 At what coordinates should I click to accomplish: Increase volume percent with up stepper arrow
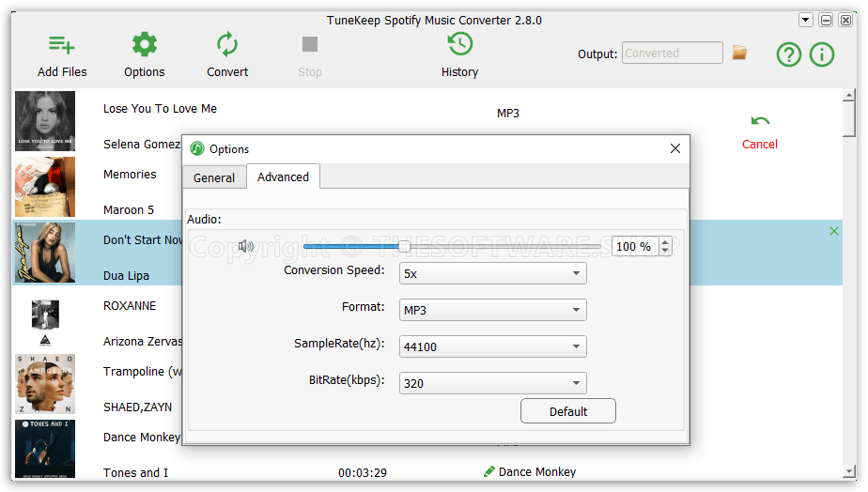click(x=665, y=241)
